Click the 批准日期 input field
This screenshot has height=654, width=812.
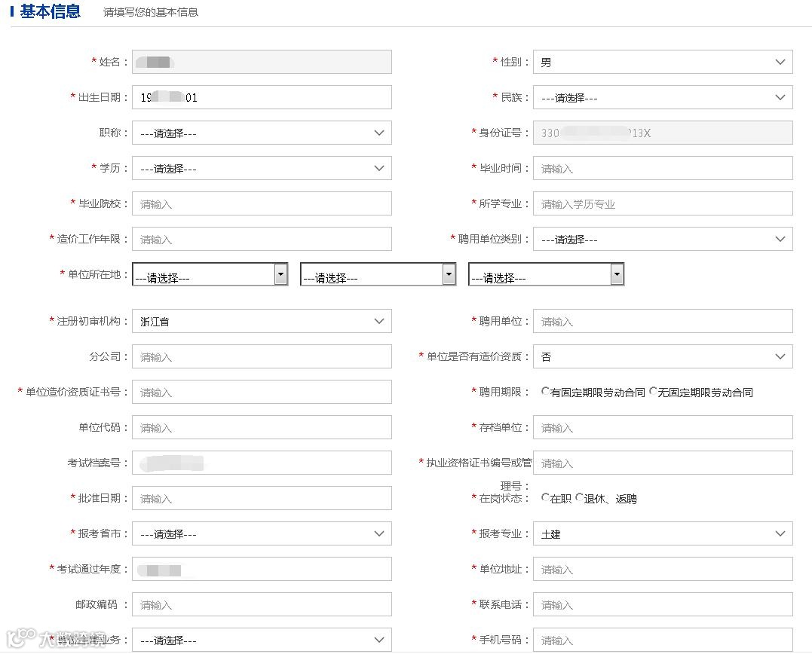262,498
